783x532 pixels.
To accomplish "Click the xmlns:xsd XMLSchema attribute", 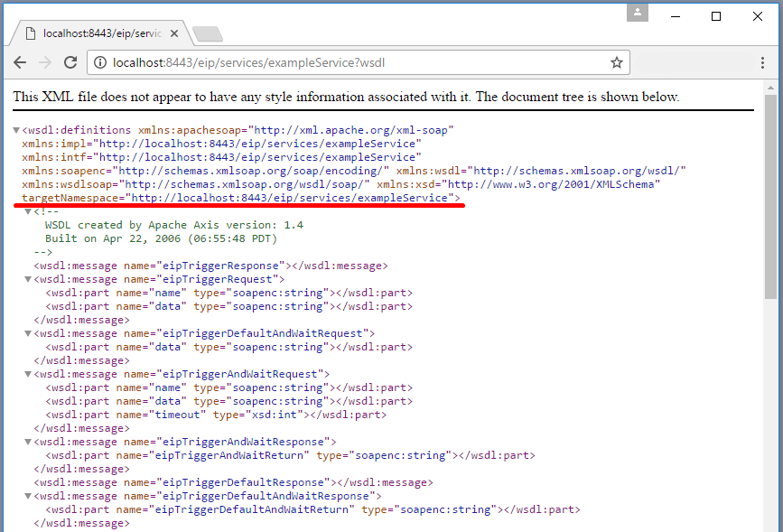I will click(x=518, y=184).
